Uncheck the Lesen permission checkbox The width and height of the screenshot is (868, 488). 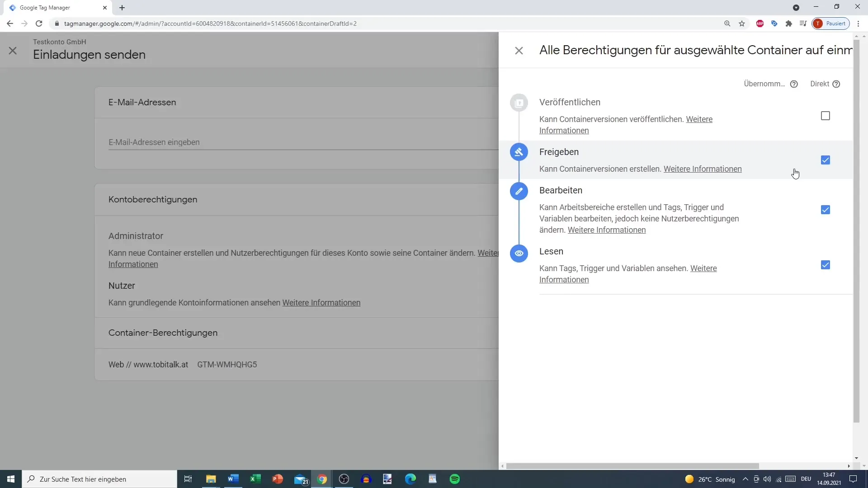click(826, 265)
